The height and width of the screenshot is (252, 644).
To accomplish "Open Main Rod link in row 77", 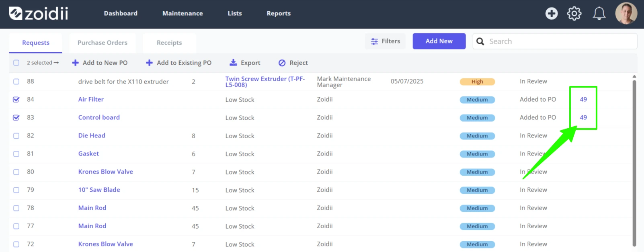I will (92, 226).
